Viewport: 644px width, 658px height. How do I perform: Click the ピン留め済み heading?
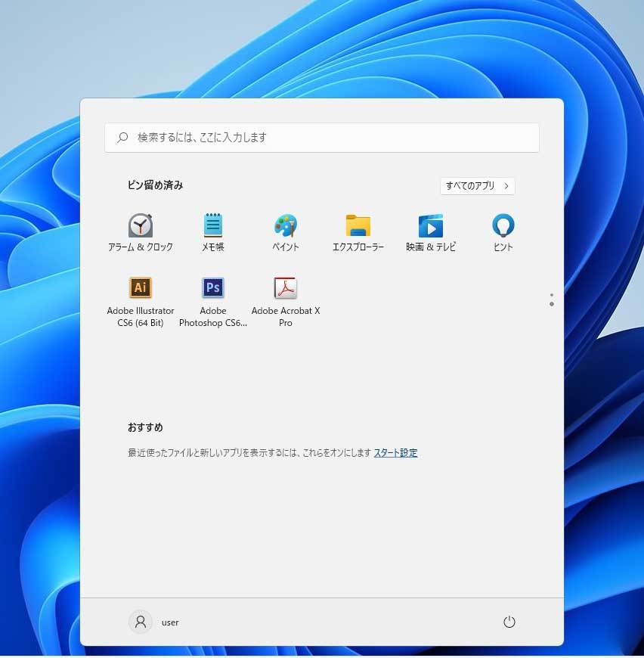click(x=155, y=185)
